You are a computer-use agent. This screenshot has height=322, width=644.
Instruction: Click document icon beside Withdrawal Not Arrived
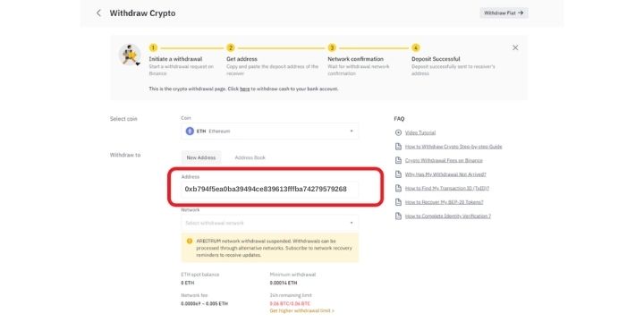click(397, 174)
